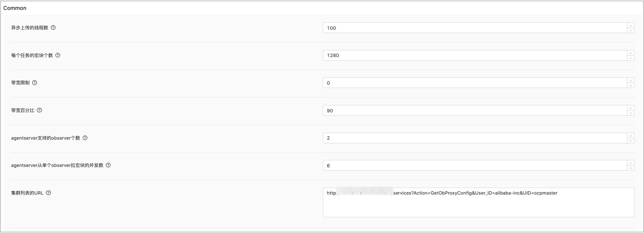
Task: Increase the observer个数 value with up arrow
Action: click(x=630, y=136)
